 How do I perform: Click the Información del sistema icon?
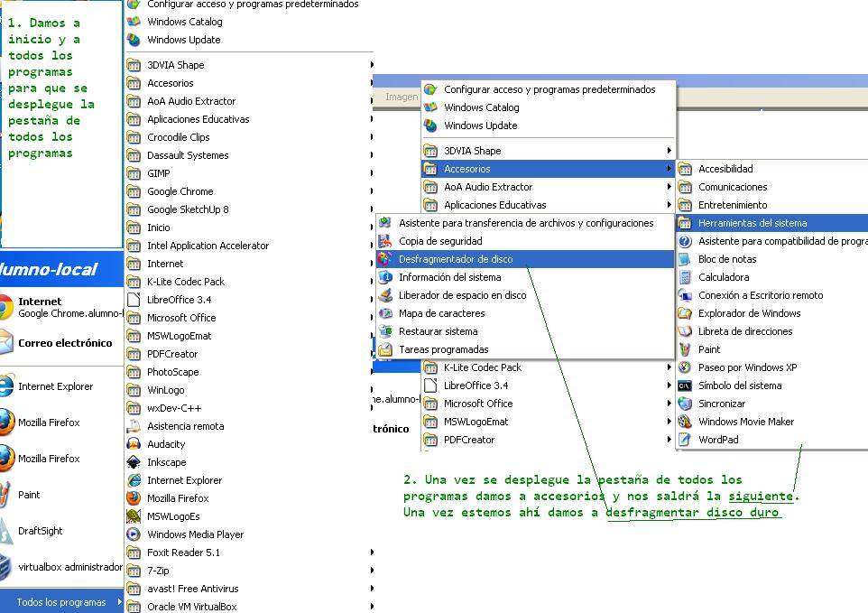point(384,277)
